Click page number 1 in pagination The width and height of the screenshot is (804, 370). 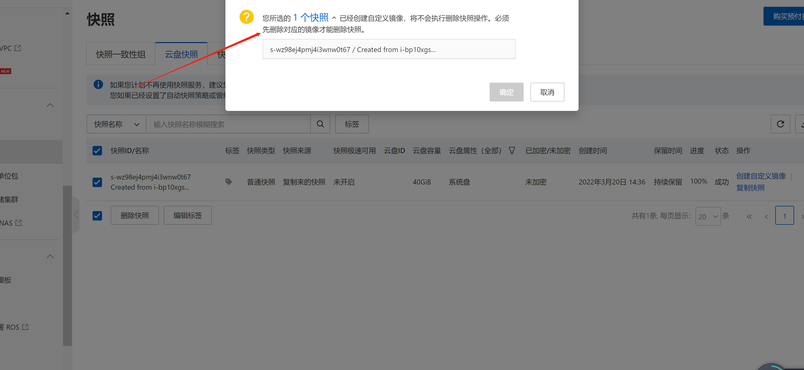pyautogui.click(x=785, y=216)
